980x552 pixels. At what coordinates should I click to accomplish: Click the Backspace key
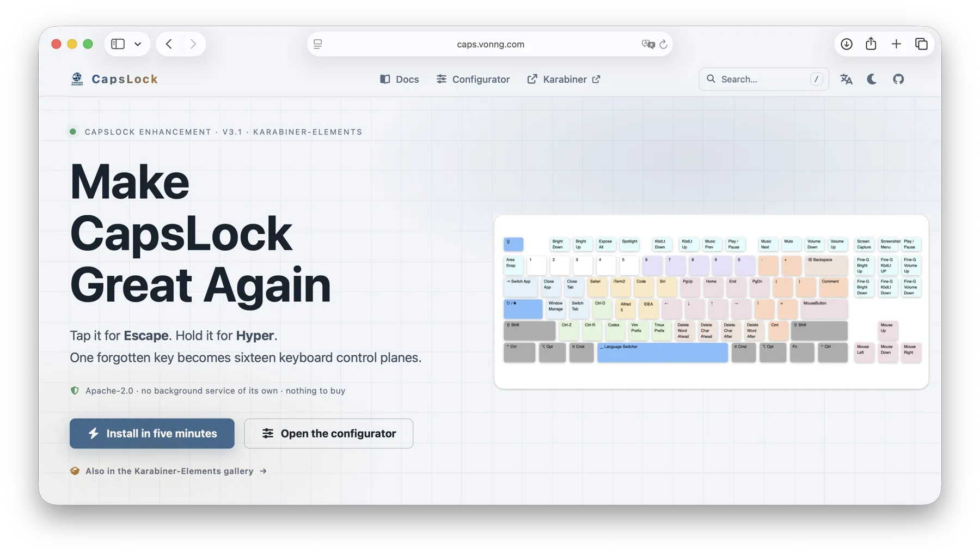(x=826, y=265)
